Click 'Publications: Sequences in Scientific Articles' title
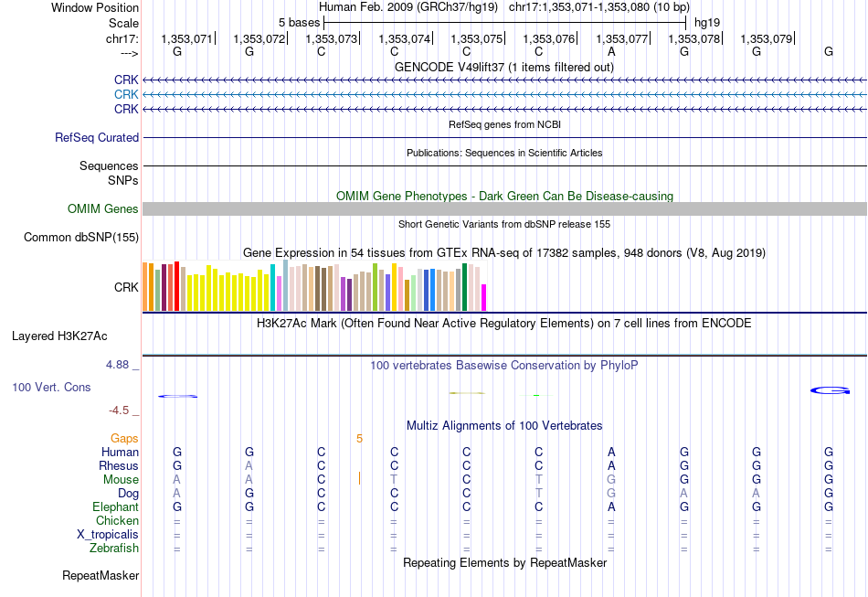868x597 pixels. click(504, 153)
